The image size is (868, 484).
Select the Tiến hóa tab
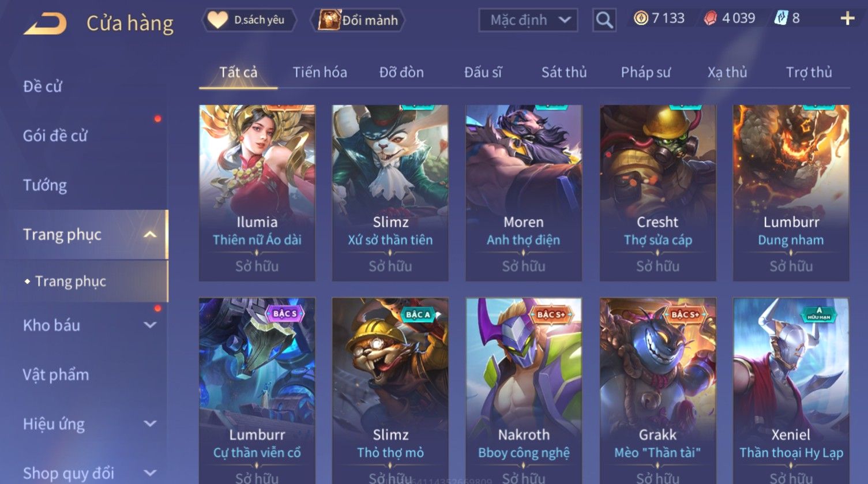click(x=320, y=72)
